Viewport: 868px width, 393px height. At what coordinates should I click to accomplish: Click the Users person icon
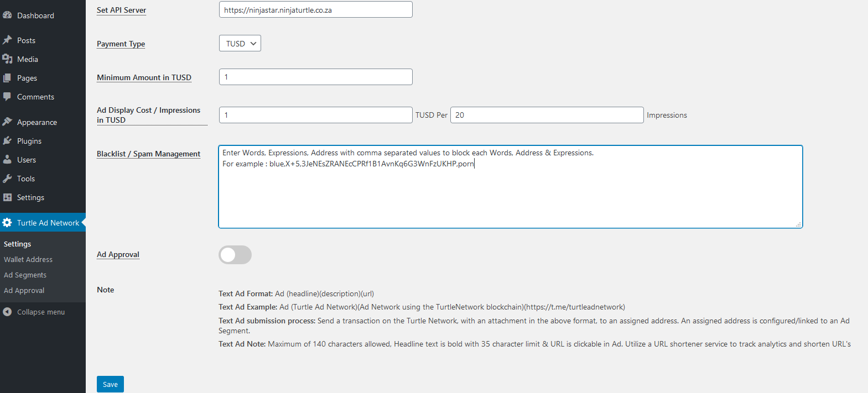[7, 160]
